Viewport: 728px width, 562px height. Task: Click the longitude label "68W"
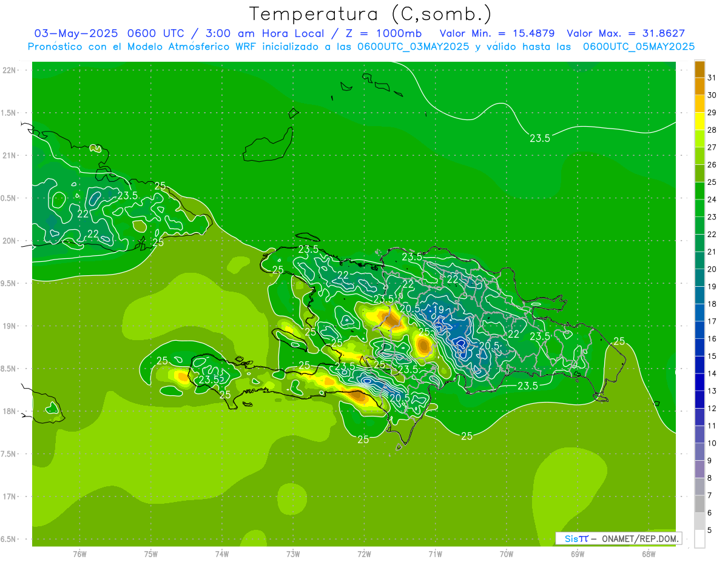click(649, 554)
